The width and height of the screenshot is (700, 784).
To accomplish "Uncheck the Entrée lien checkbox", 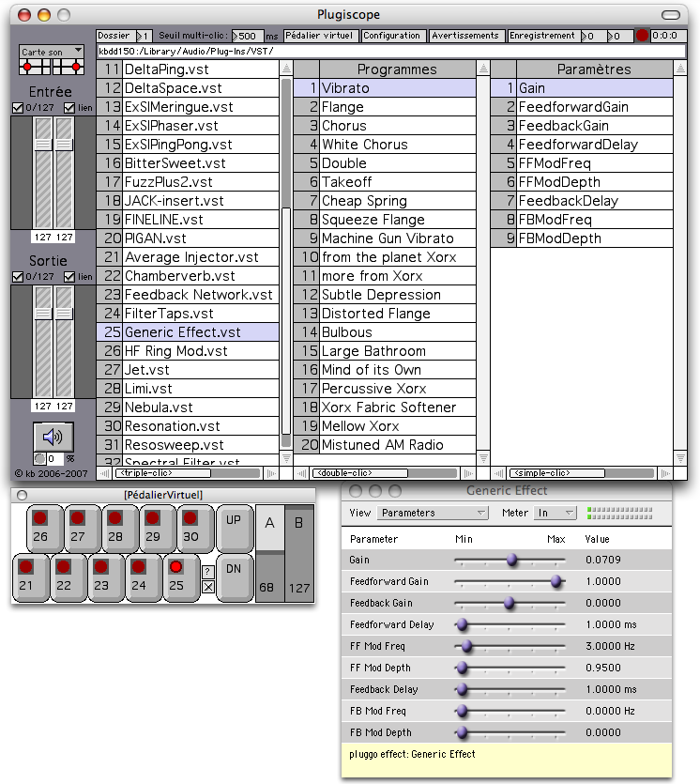I will click(x=69, y=108).
